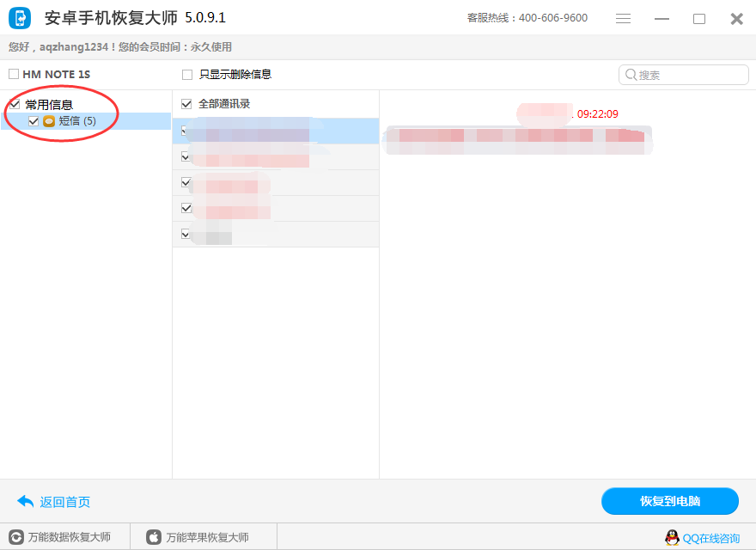Click the 09:22:09 message timestamp
756x550 pixels.
[x=597, y=113]
